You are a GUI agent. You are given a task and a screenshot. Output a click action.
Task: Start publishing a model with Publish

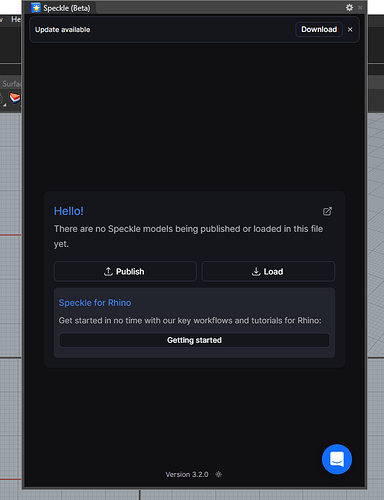125,271
